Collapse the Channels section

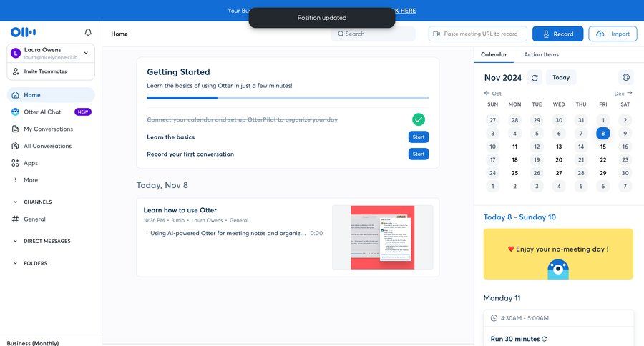click(x=15, y=202)
